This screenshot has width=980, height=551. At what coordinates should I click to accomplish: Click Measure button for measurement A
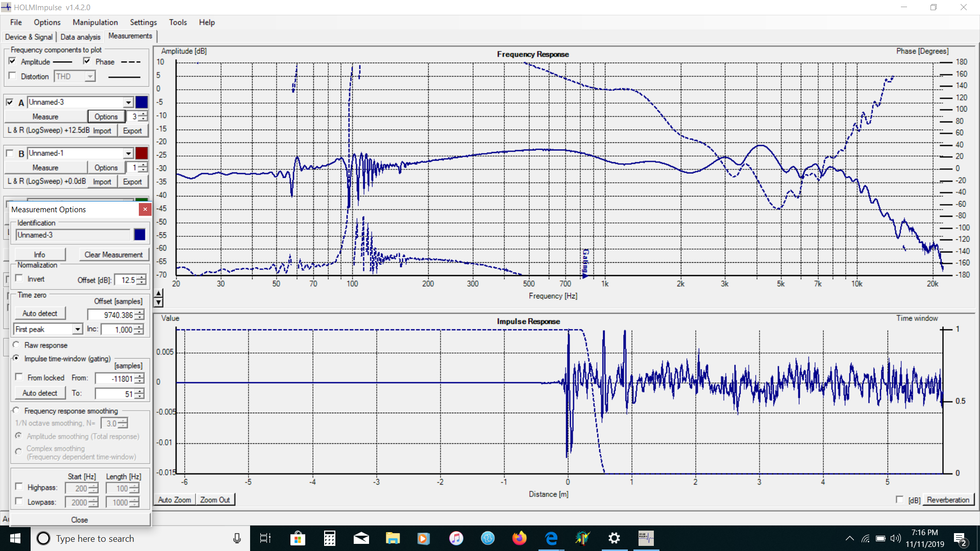click(x=45, y=117)
